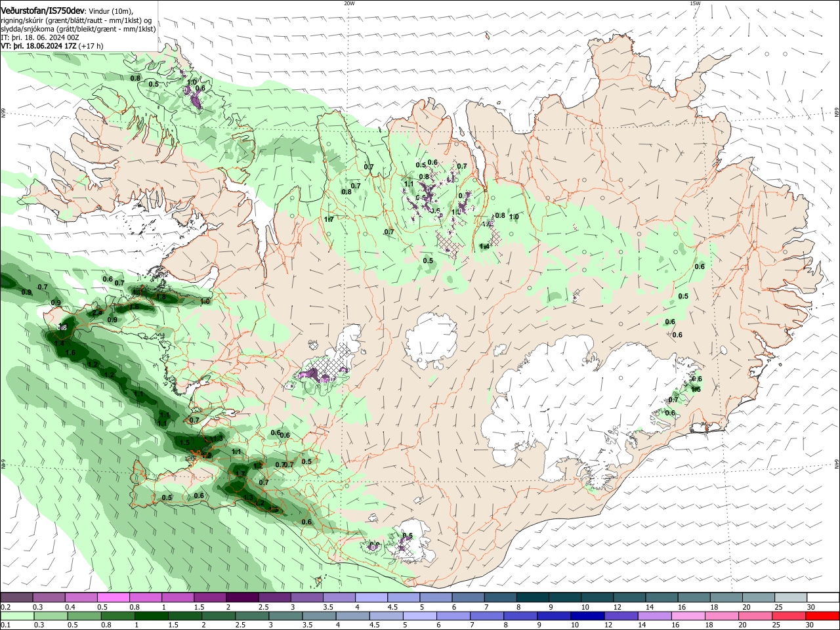Image resolution: width=840 pixels, height=630 pixels.
Task: Select light grey 25–30 snow scale swatch
Action: click(791, 597)
